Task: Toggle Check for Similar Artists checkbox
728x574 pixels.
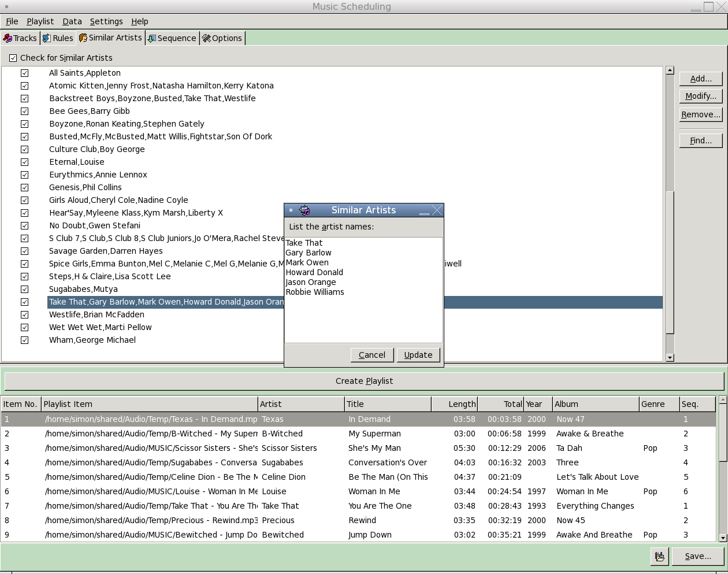Action: click(13, 58)
